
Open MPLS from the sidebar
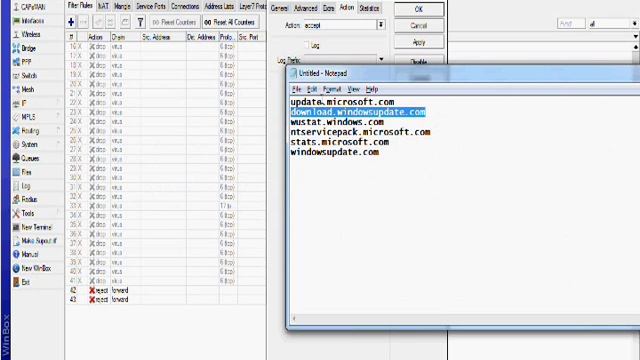[x=24, y=117]
